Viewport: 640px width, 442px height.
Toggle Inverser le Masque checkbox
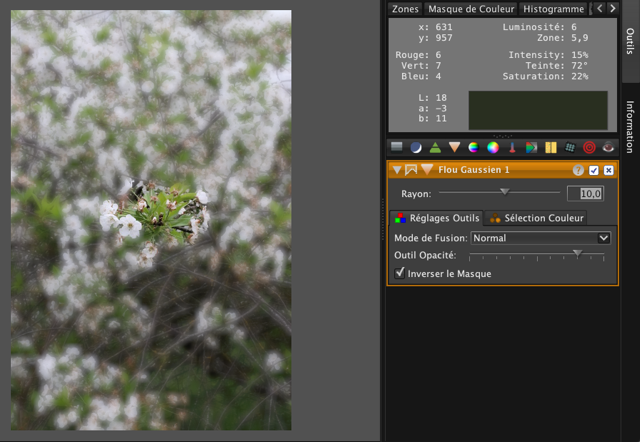tap(401, 273)
